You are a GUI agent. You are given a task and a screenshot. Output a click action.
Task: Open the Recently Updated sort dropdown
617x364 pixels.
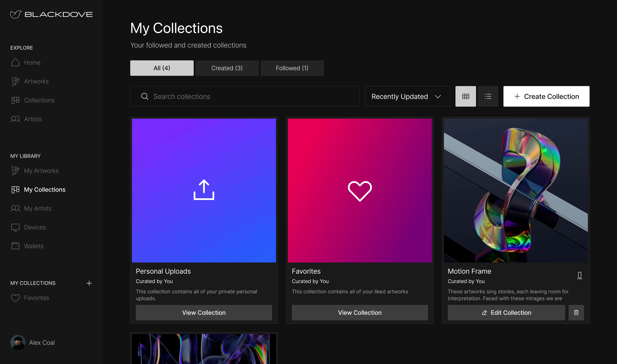[x=407, y=96]
